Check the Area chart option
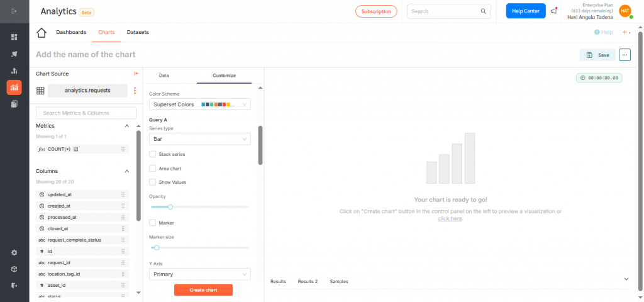Screen dimensions: 644x302 [x=153, y=168]
